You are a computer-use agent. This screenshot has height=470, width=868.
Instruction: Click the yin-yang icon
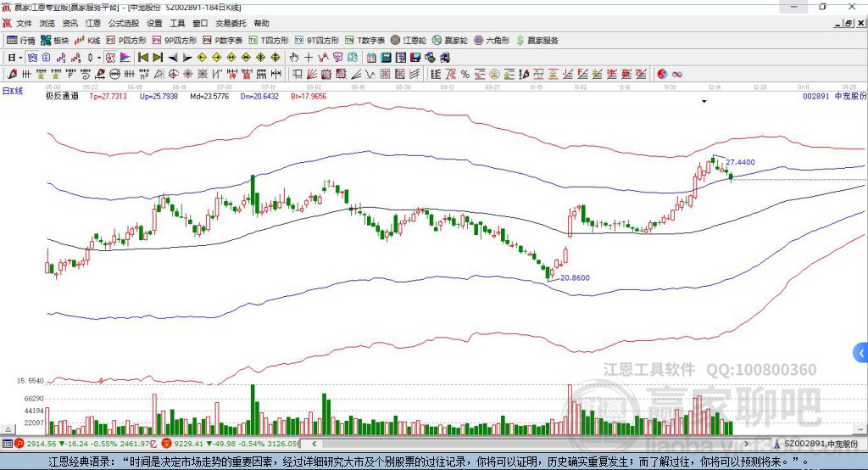pyautogui.click(x=661, y=74)
